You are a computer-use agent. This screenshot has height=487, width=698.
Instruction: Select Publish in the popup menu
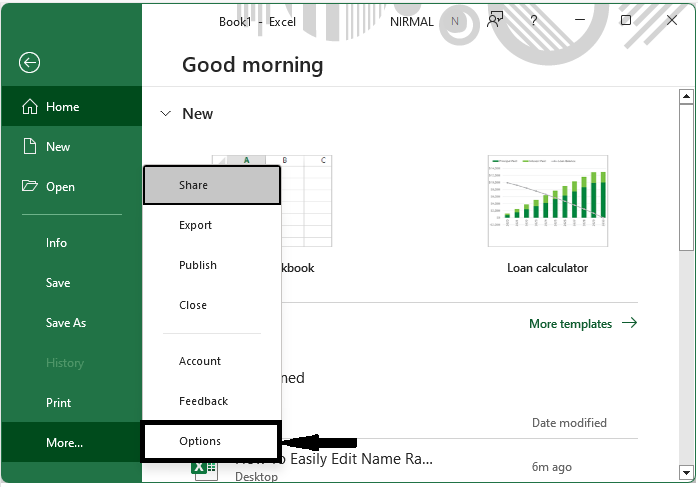[212, 265]
